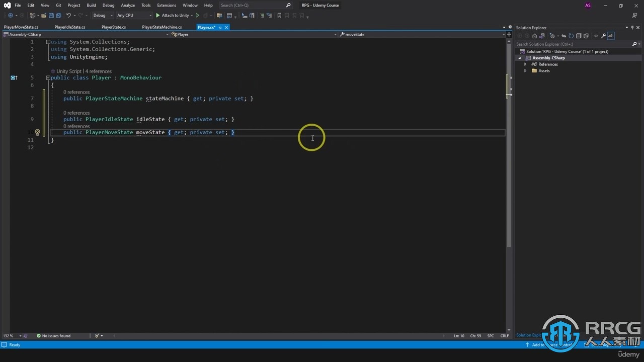Open the Build menu
Screen dimensions: 644x362
91,5
